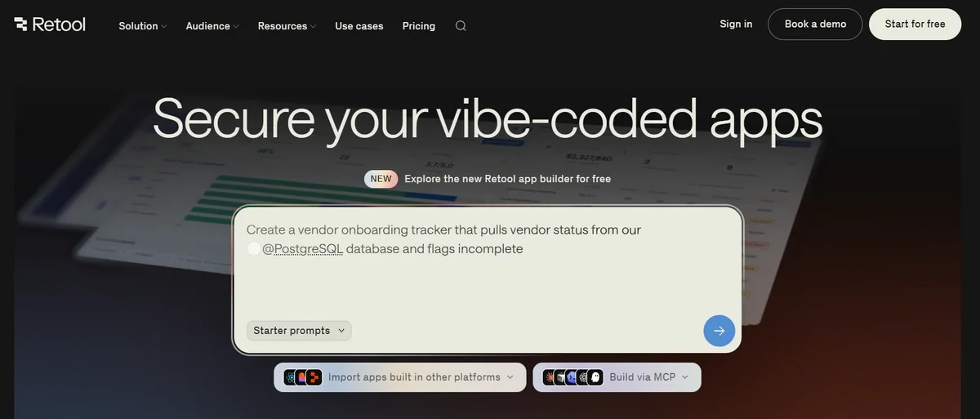Screen dimensions: 980x419
Task: Click the Retool logo
Action: [50, 25]
